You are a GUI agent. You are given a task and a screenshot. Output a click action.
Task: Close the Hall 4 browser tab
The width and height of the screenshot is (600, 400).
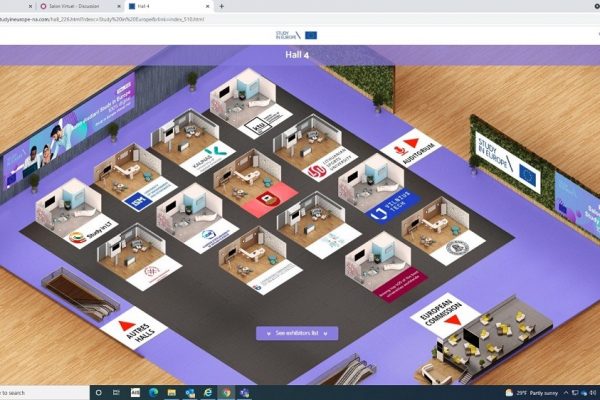pyautogui.click(x=208, y=6)
